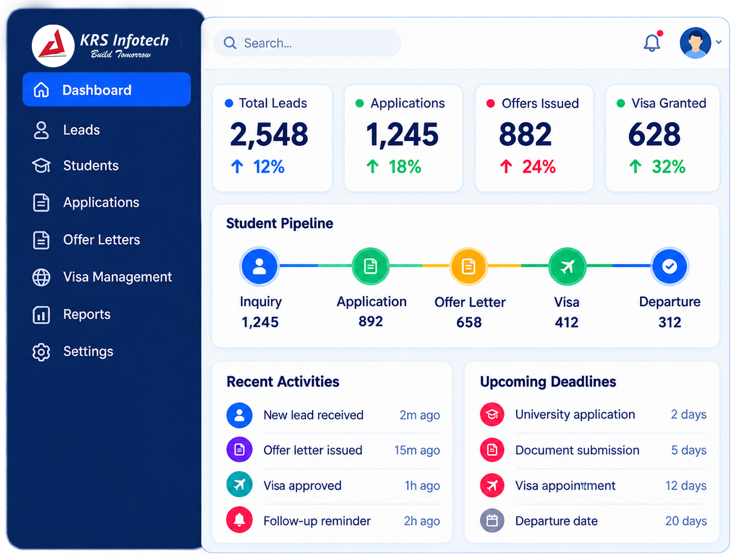Open the notifications bell

tap(652, 42)
